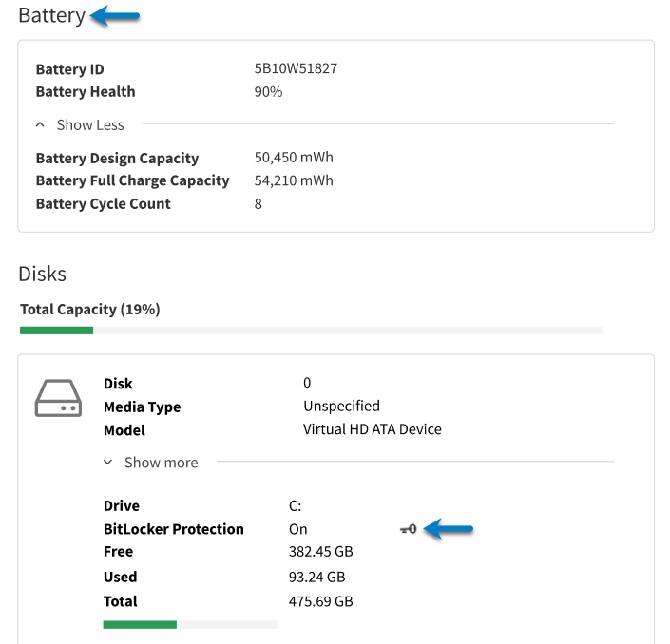Click the Disks section heading

pyautogui.click(x=43, y=274)
